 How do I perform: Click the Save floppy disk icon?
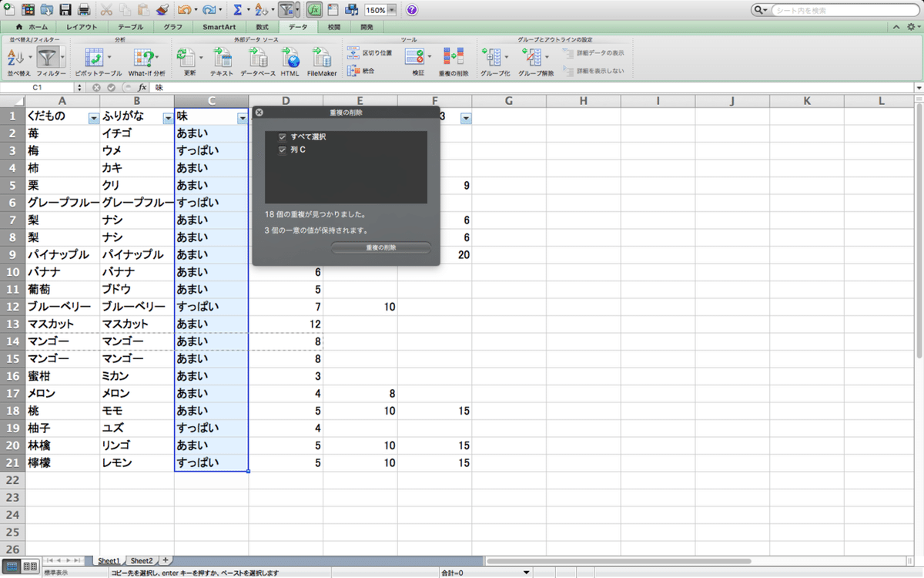pos(65,10)
